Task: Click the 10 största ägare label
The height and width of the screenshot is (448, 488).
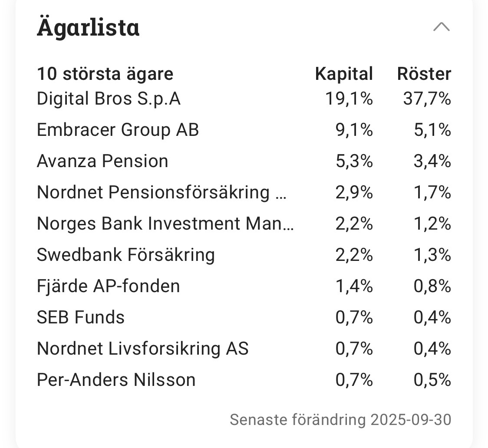Action: point(105,74)
